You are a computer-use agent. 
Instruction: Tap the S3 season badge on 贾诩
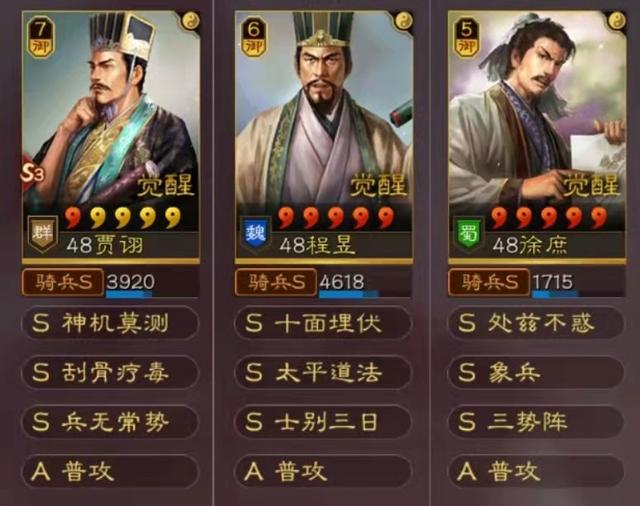33,173
